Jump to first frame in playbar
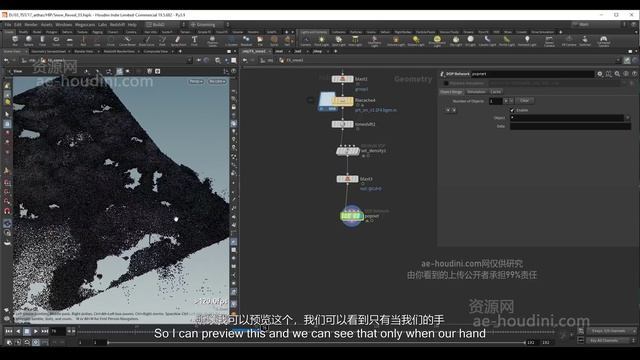 pos(8,331)
